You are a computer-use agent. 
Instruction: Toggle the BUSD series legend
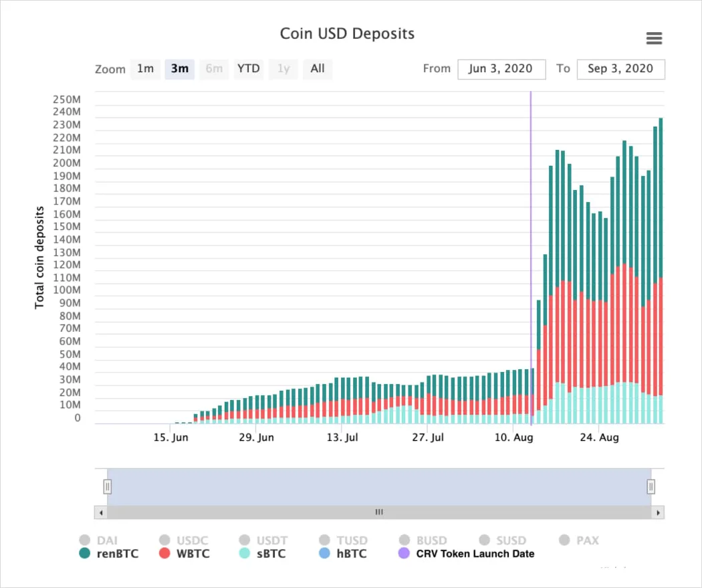tap(423, 540)
